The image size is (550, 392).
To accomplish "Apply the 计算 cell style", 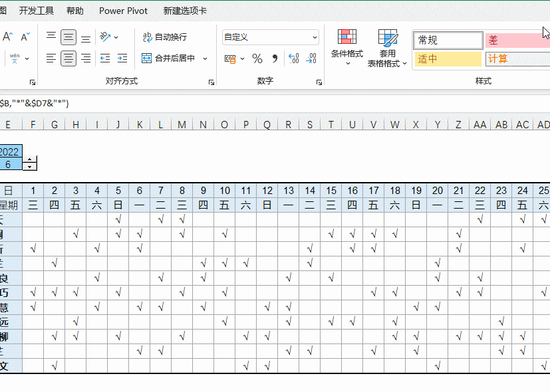I will pyautogui.click(x=517, y=59).
